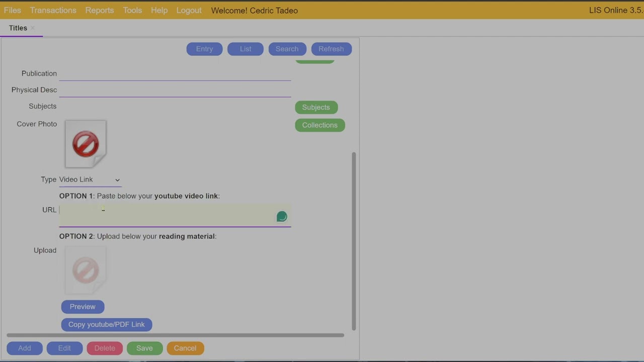Viewport: 644px width, 362px height.
Task: Click the Preview button
Action: (83, 307)
